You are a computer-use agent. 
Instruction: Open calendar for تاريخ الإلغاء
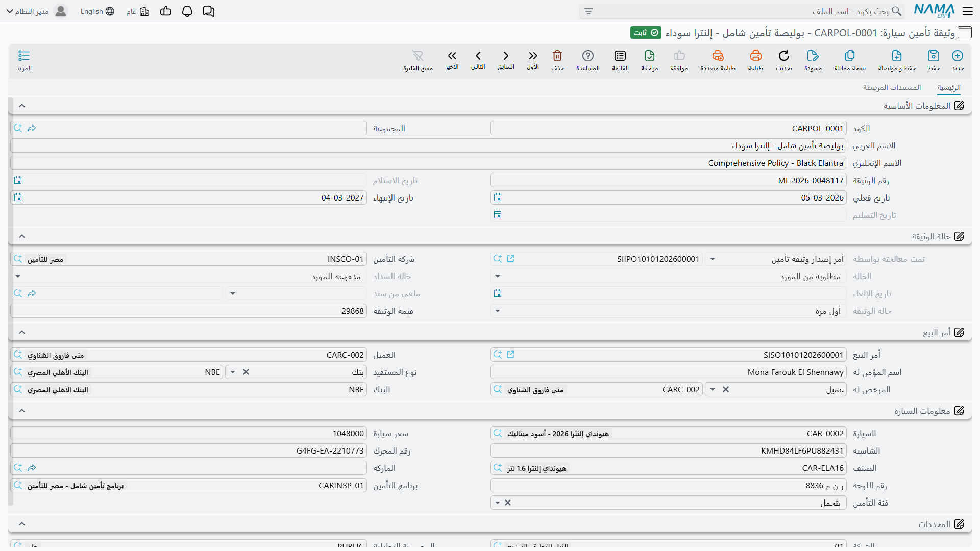tap(498, 293)
